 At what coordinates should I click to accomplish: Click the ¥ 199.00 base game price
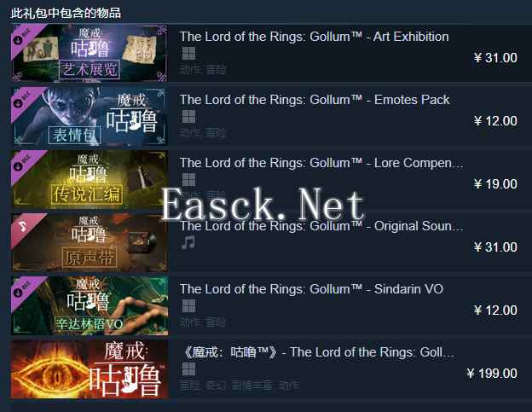coord(492,374)
